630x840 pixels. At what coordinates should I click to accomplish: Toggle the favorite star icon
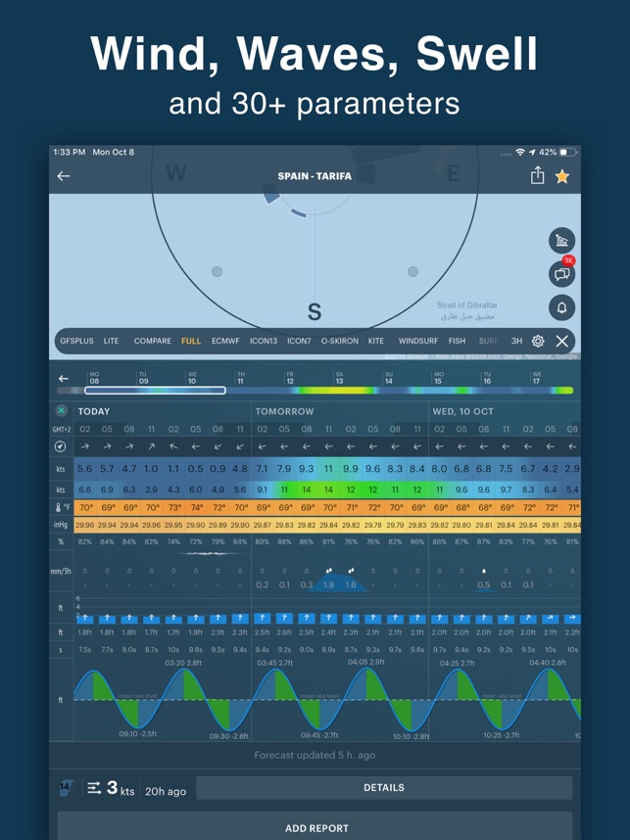(562, 175)
